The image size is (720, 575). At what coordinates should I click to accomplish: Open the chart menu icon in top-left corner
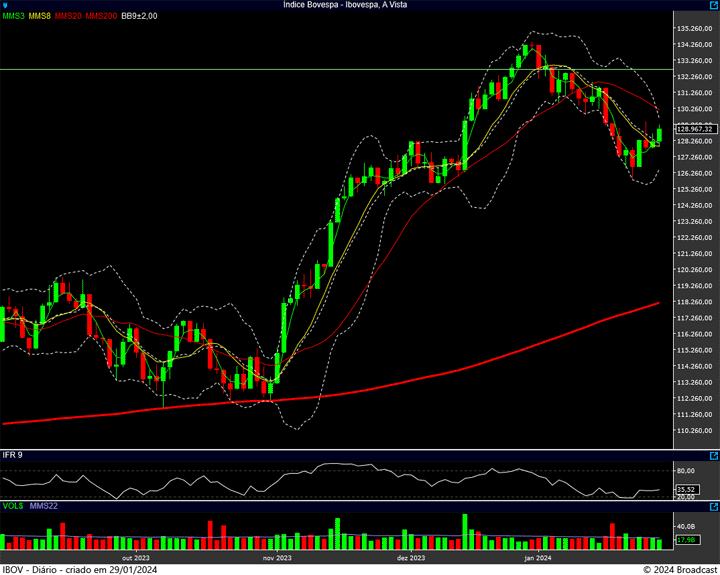6,5
